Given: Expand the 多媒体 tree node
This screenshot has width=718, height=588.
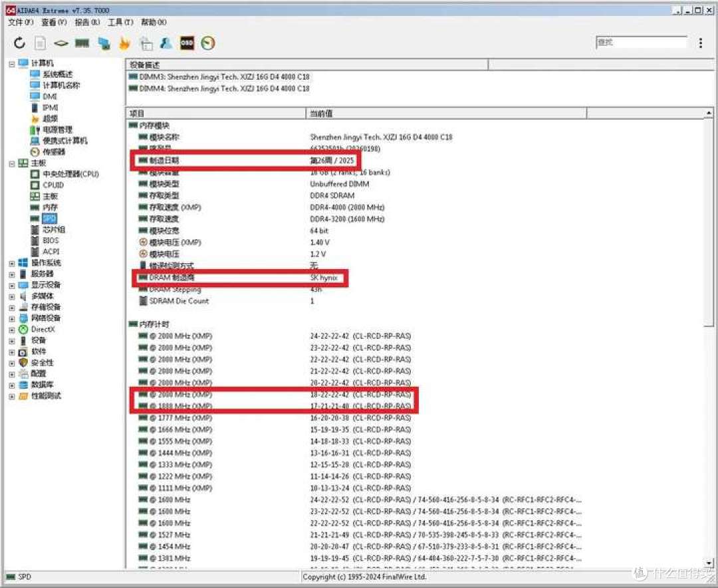Looking at the screenshot, I should coord(12,296).
